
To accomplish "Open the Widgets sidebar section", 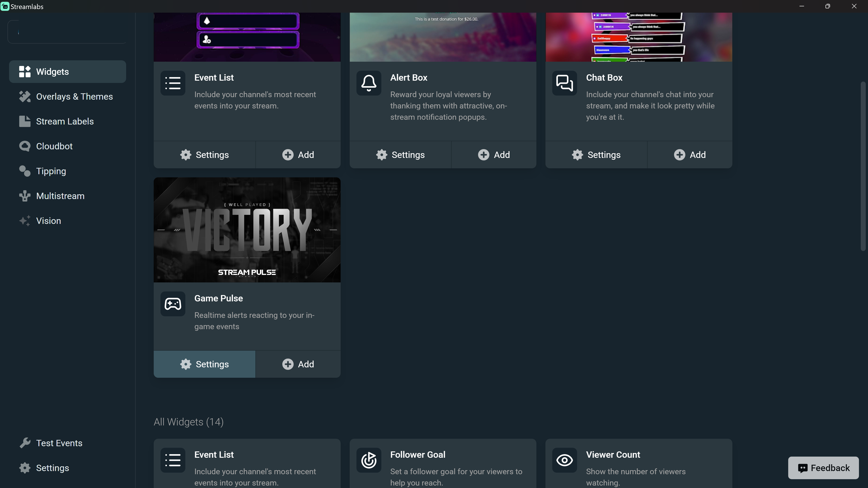I will tap(67, 71).
